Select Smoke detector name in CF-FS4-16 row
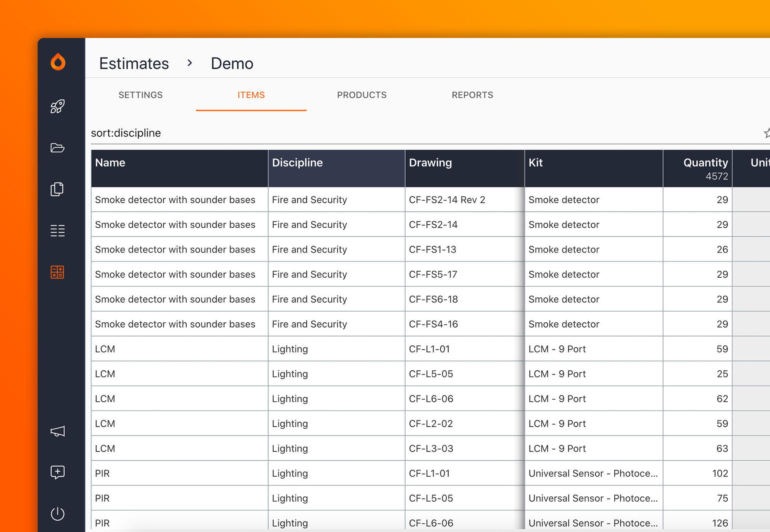 pyautogui.click(x=179, y=324)
